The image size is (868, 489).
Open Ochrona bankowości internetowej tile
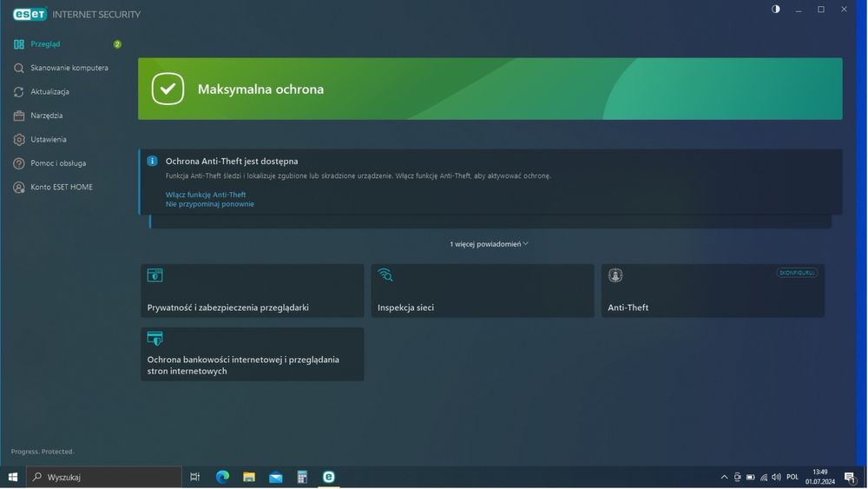253,354
